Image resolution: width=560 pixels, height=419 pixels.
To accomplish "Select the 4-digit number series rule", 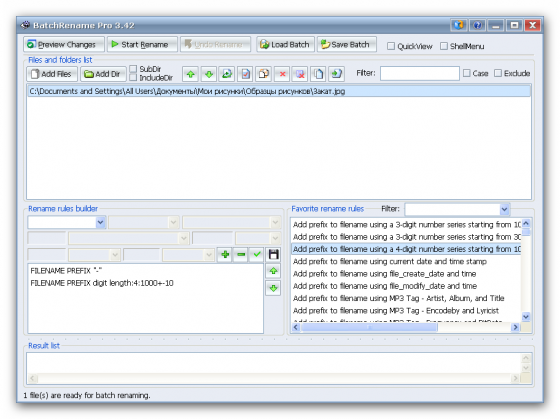I will point(406,249).
